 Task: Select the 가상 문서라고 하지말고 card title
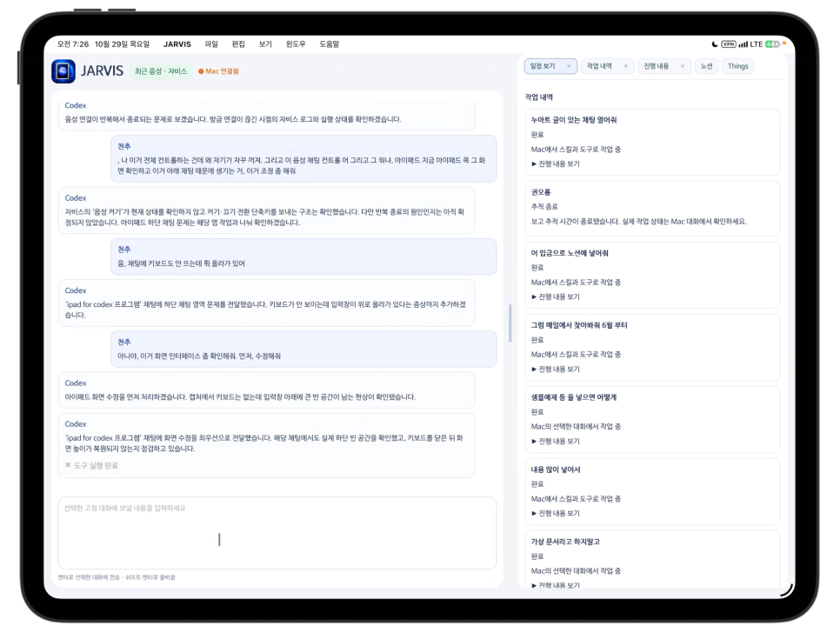pos(565,542)
